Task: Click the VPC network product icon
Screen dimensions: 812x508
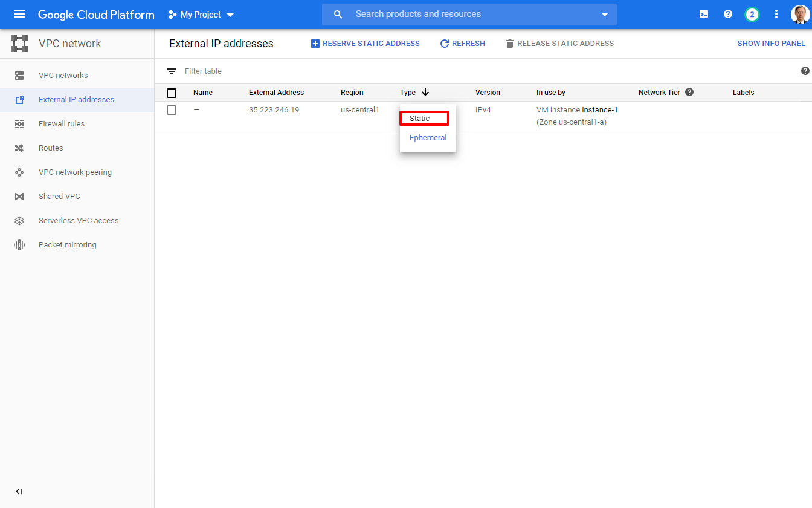Action: click(19, 44)
